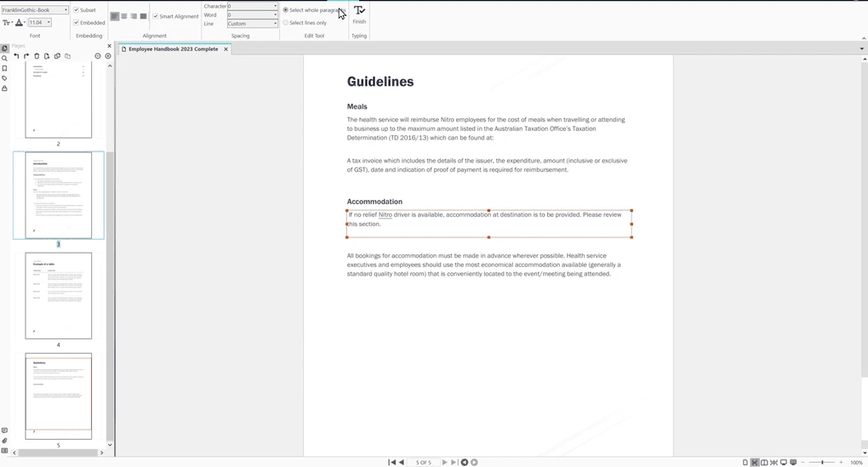Go back to previous view
Image resolution: width=868 pixels, height=467 pixels.
465,462
